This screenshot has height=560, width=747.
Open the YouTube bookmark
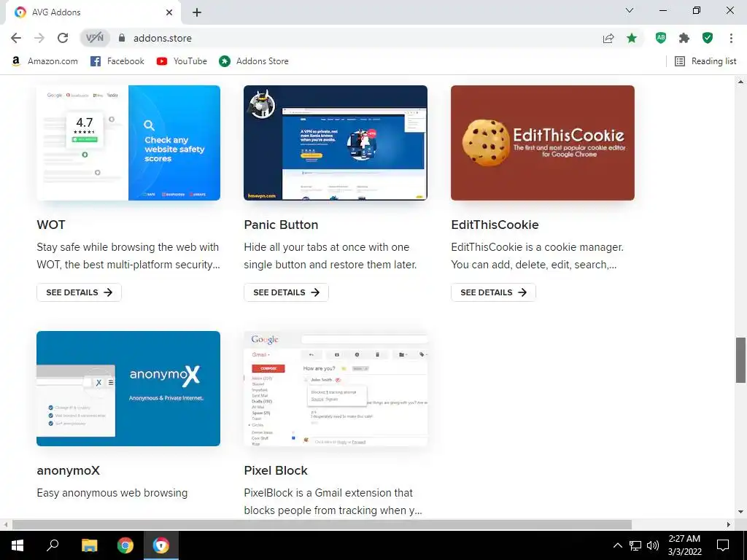click(182, 61)
